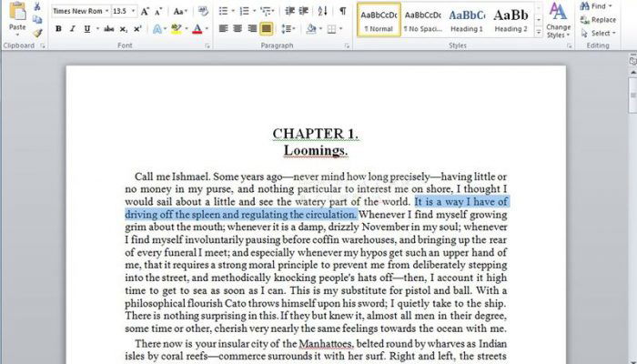The width and height of the screenshot is (637, 364).
Task: Toggle bold formatting
Action: pos(58,29)
